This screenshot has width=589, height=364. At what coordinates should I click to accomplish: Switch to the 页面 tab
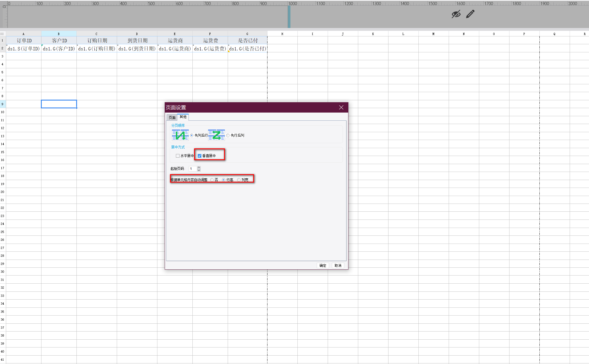tap(172, 118)
